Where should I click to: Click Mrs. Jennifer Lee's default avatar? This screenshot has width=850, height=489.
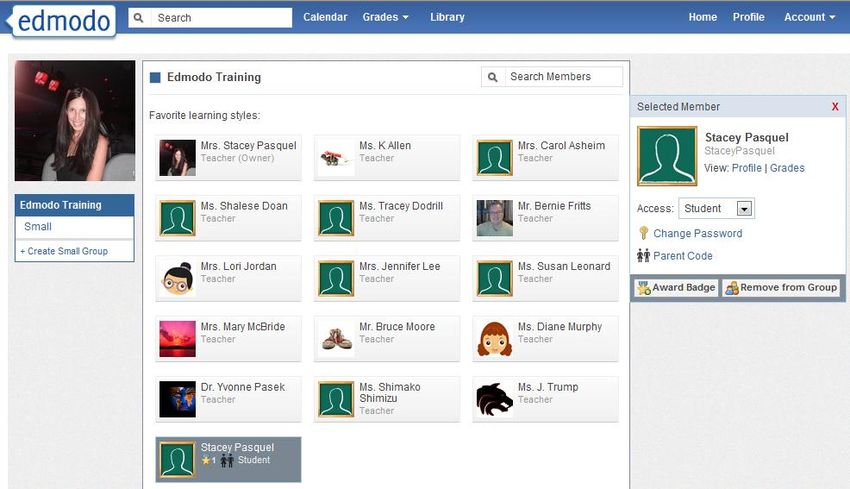click(336, 279)
